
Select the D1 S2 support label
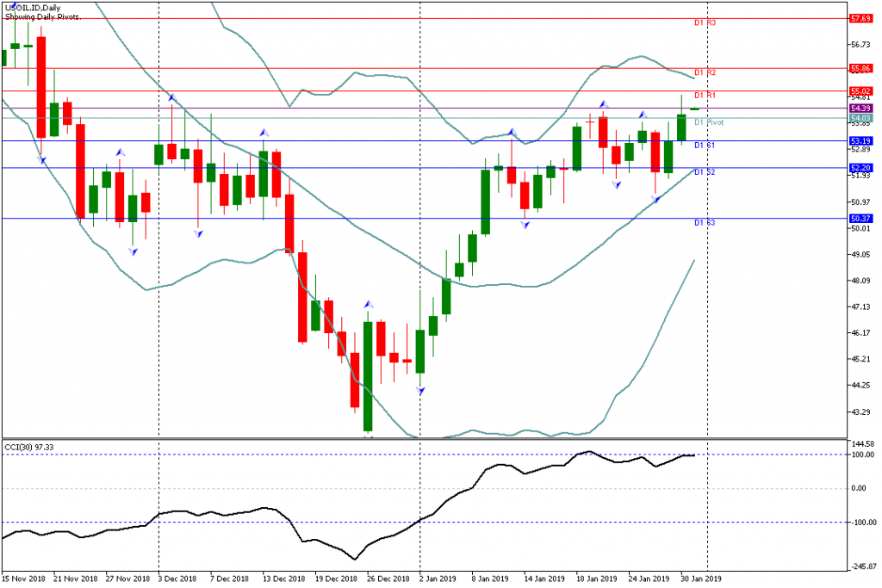tap(705, 172)
